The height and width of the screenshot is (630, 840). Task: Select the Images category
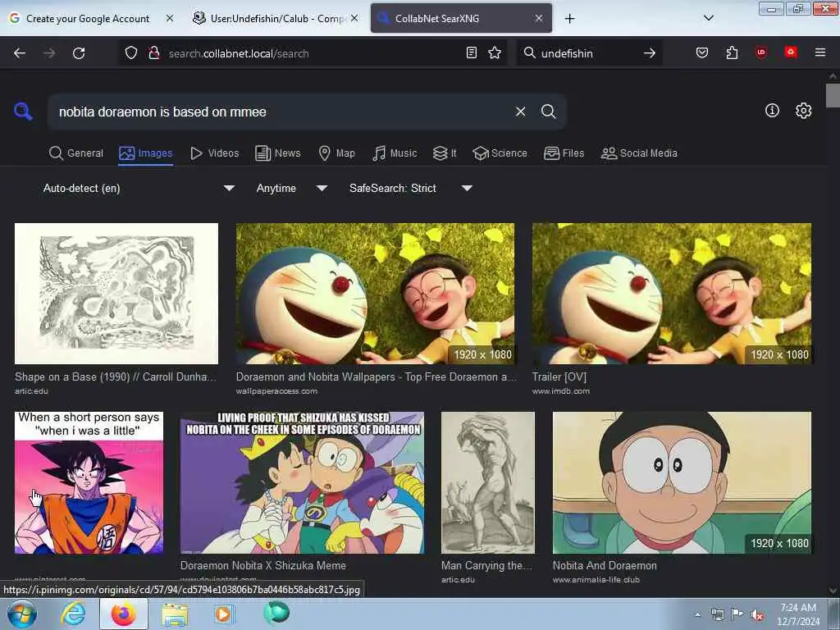(146, 153)
